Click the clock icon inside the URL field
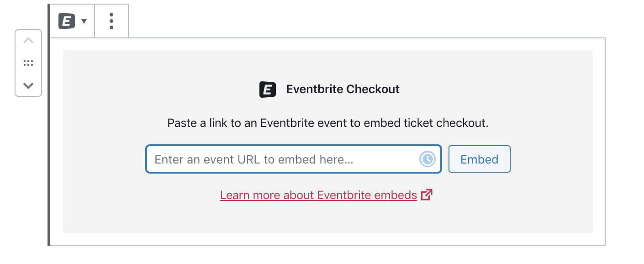Screen dimensions: 644x264 (427, 159)
